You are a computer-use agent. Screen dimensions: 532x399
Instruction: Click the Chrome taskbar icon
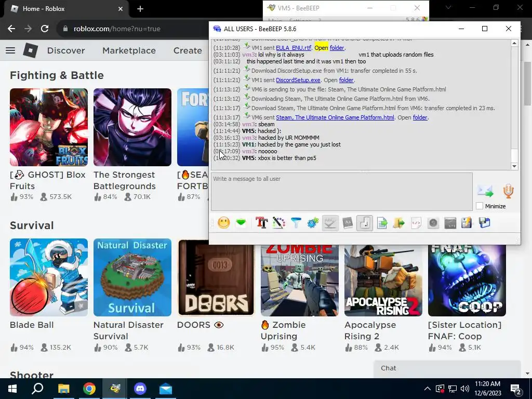[x=89, y=389]
